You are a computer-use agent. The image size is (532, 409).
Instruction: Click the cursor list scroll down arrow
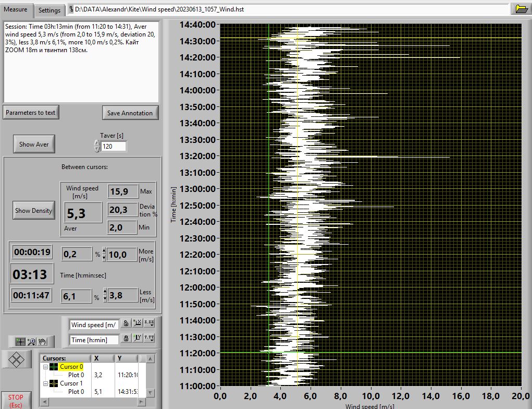click(150, 393)
